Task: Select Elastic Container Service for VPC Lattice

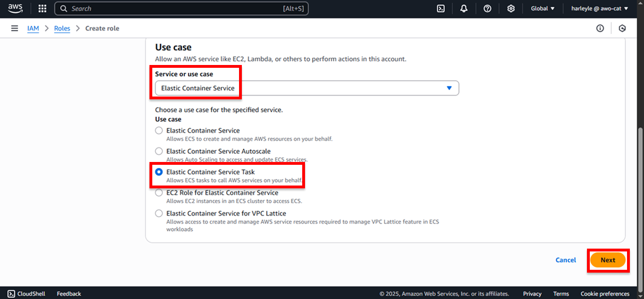Action: (159, 213)
